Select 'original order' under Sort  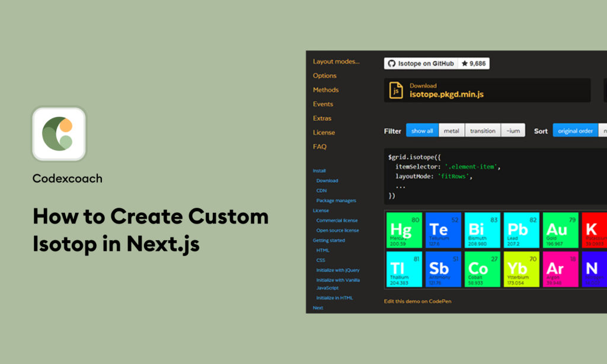pos(575,130)
